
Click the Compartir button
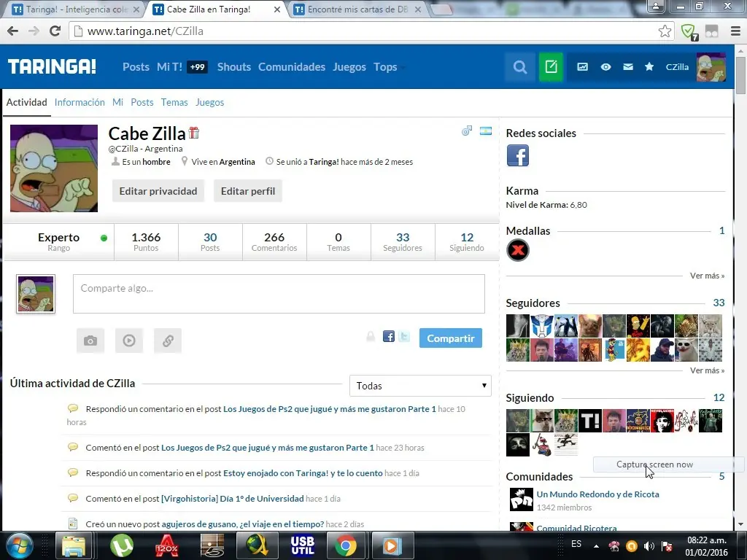point(451,338)
